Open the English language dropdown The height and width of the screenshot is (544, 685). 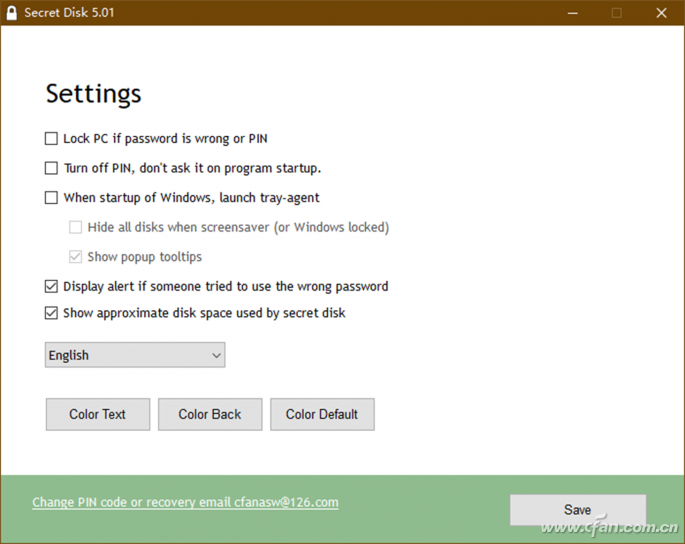pyautogui.click(x=135, y=355)
